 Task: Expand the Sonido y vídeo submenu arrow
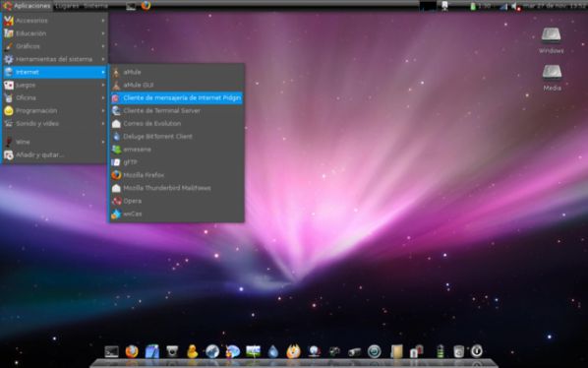pos(103,123)
